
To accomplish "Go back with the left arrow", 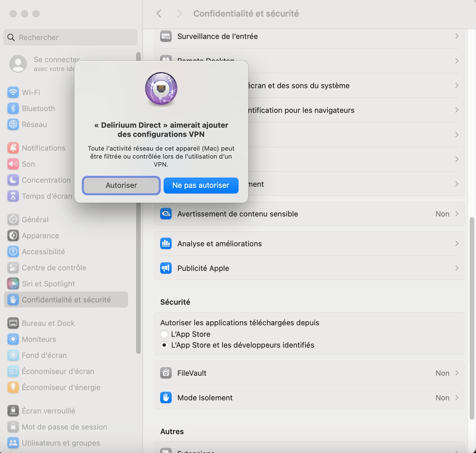I will pyautogui.click(x=159, y=13).
